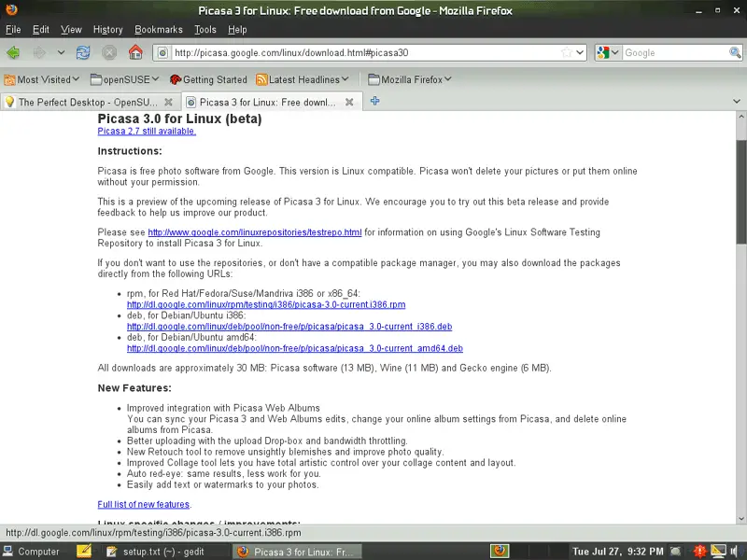
Task: Bookmark this page with the star icon
Action: (567, 52)
